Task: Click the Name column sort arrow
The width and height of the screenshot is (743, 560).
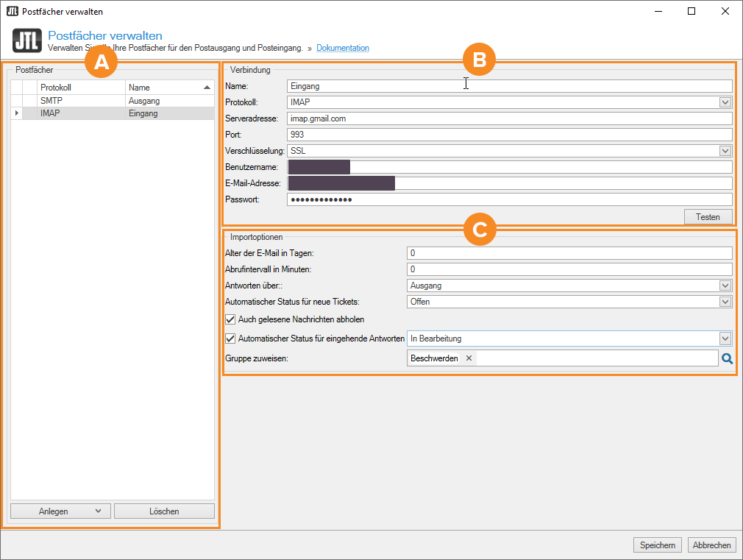Action: (207, 88)
